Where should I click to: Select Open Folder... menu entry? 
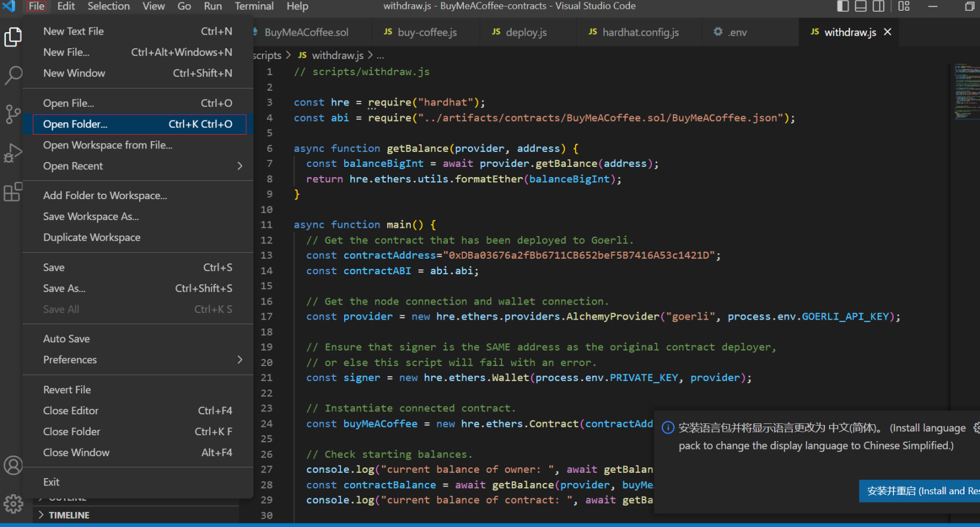pos(75,124)
